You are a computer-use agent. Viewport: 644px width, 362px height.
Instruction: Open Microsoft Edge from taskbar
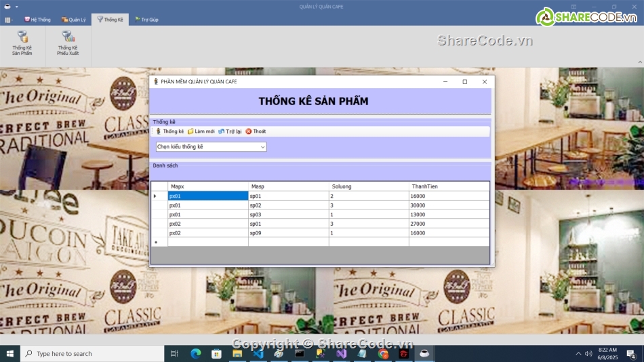pyautogui.click(x=196, y=353)
